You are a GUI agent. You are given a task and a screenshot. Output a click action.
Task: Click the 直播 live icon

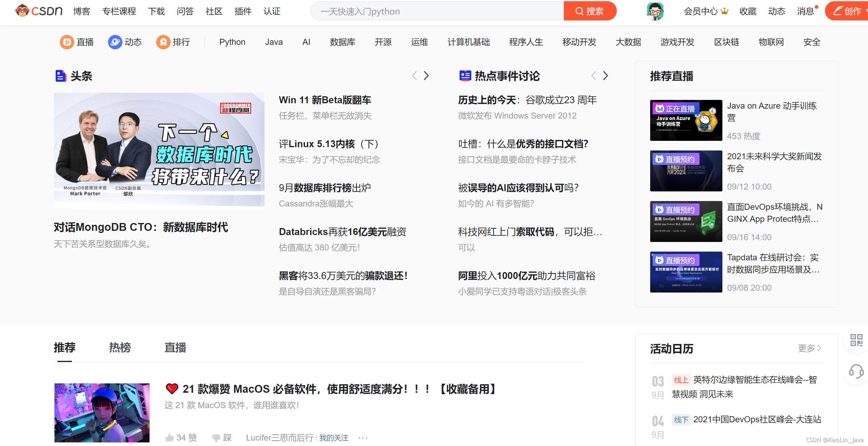(x=67, y=42)
